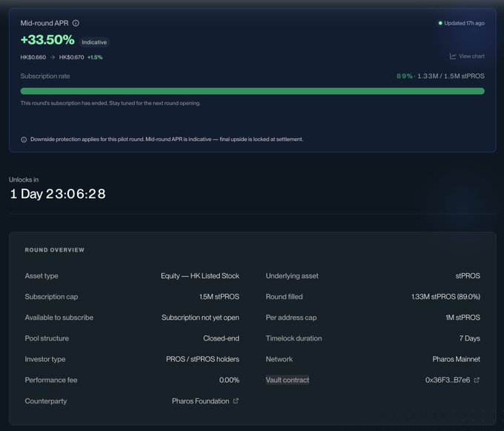This screenshot has width=504, height=431.
Task: Click the 89% subscription percentage
Action: click(x=405, y=76)
